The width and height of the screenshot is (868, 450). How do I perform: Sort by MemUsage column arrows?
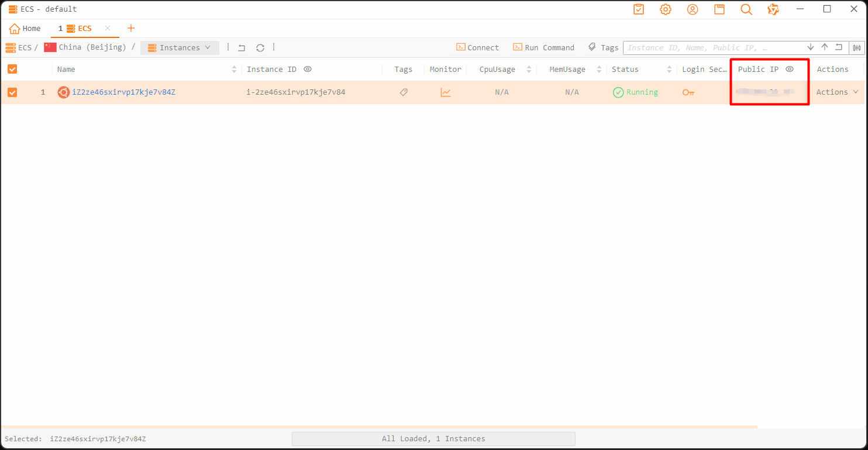(600, 70)
